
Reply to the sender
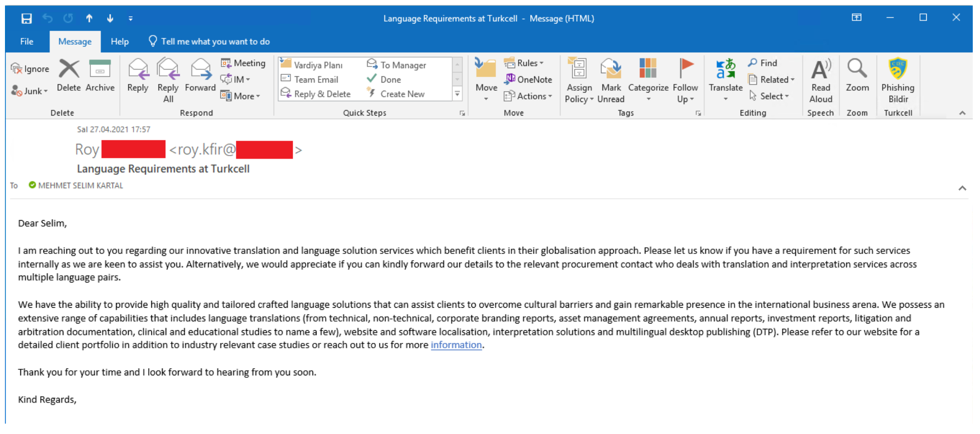pyautogui.click(x=138, y=75)
